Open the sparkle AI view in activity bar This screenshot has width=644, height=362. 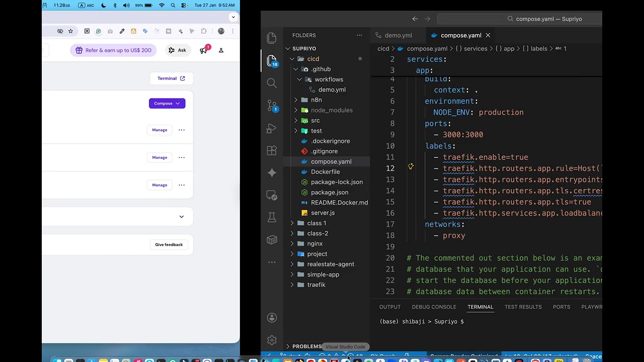click(272, 172)
